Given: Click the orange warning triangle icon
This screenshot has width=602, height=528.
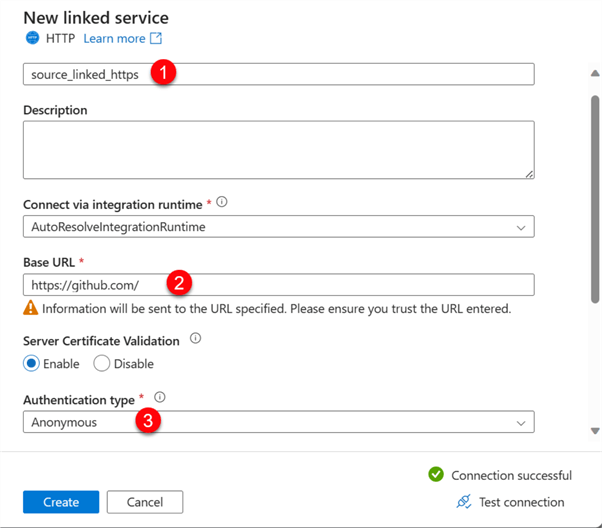Looking at the screenshot, I should tap(31, 309).
